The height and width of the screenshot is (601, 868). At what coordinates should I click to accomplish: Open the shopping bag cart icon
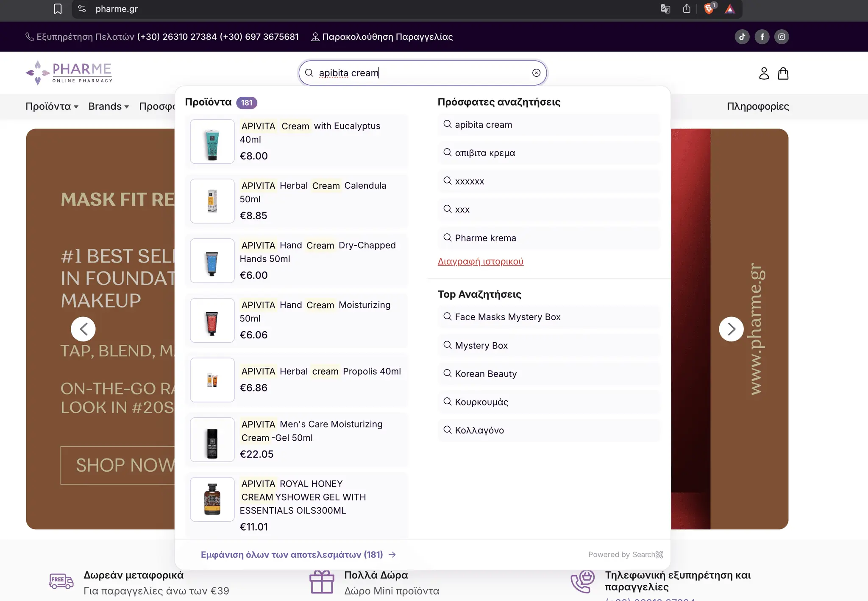pyautogui.click(x=783, y=73)
